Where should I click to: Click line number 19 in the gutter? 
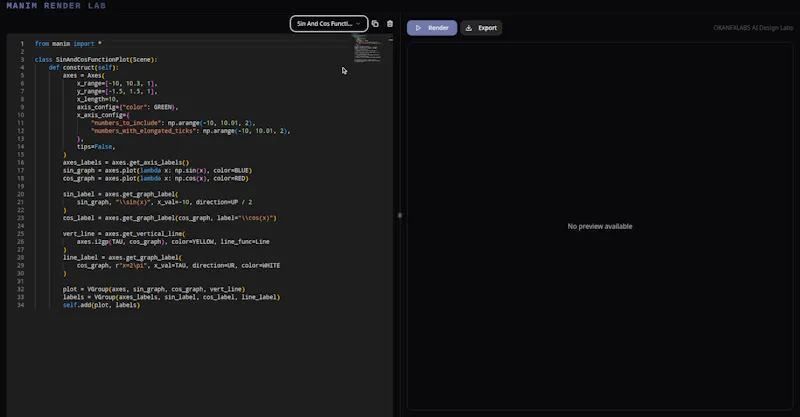click(x=20, y=186)
